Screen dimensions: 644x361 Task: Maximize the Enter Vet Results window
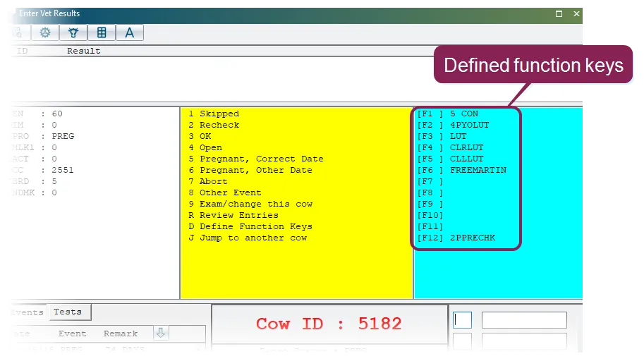click(559, 13)
